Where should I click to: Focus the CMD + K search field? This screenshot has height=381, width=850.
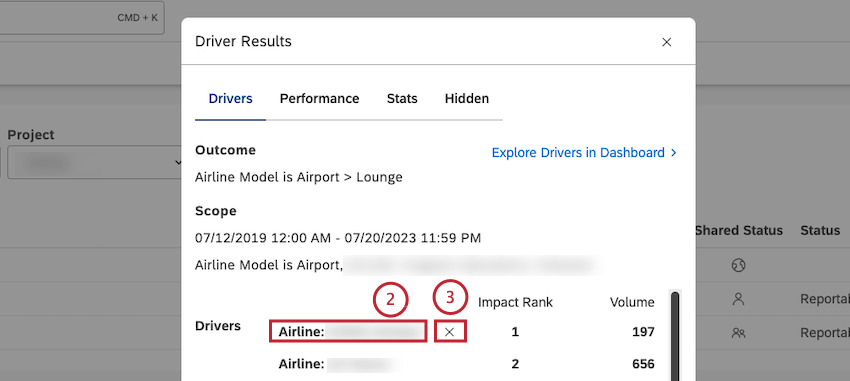pos(81,17)
